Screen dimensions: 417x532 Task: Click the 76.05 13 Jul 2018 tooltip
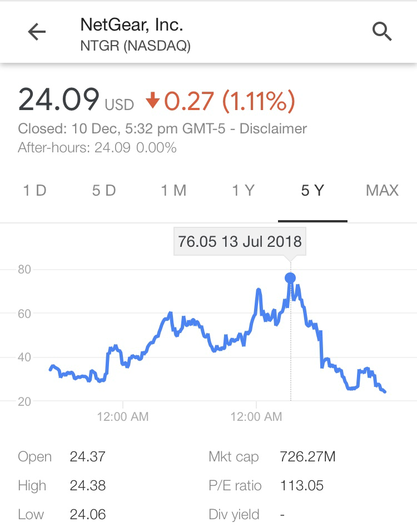click(240, 242)
